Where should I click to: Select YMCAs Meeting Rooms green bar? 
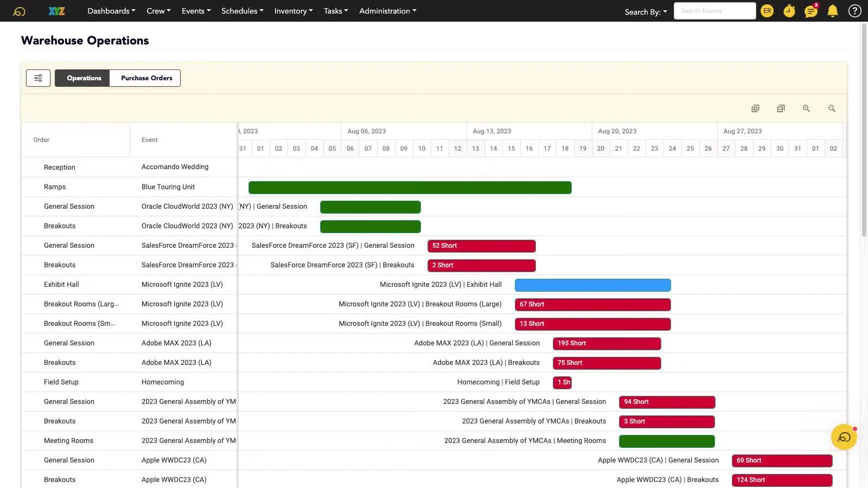667,441
